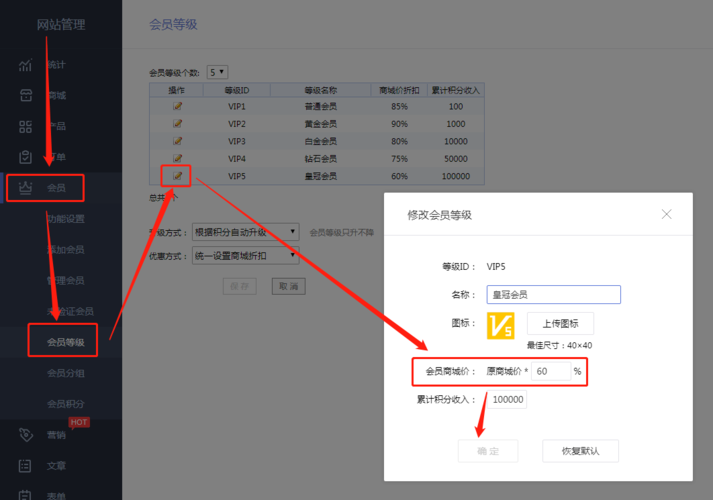Open the 统计 statistics chart icon

pos(25,65)
